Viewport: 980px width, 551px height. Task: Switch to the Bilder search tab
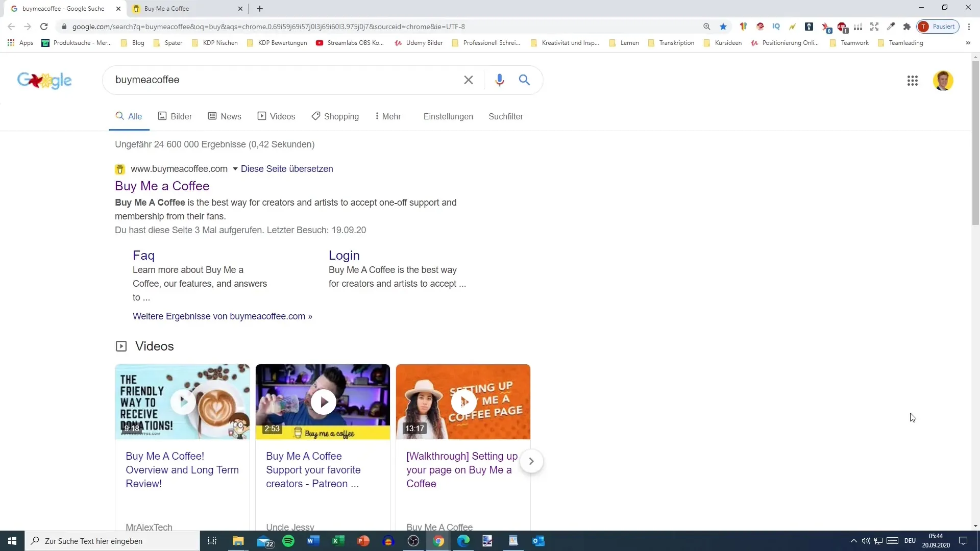pos(175,116)
